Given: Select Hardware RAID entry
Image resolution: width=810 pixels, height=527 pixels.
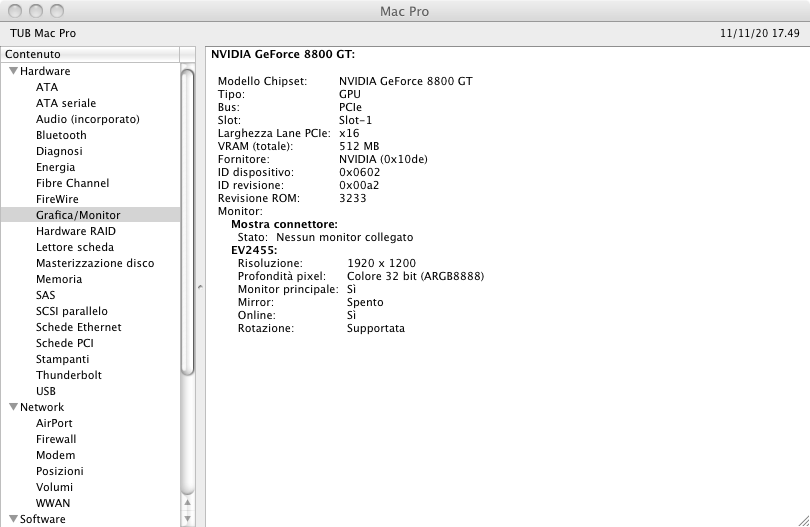Looking at the screenshot, I should [76, 231].
